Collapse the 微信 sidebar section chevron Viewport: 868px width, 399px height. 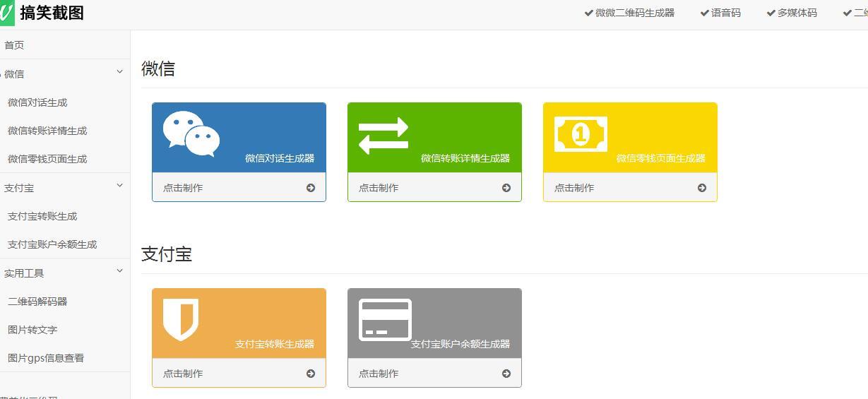pyautogui.click(x=119, y=72)
